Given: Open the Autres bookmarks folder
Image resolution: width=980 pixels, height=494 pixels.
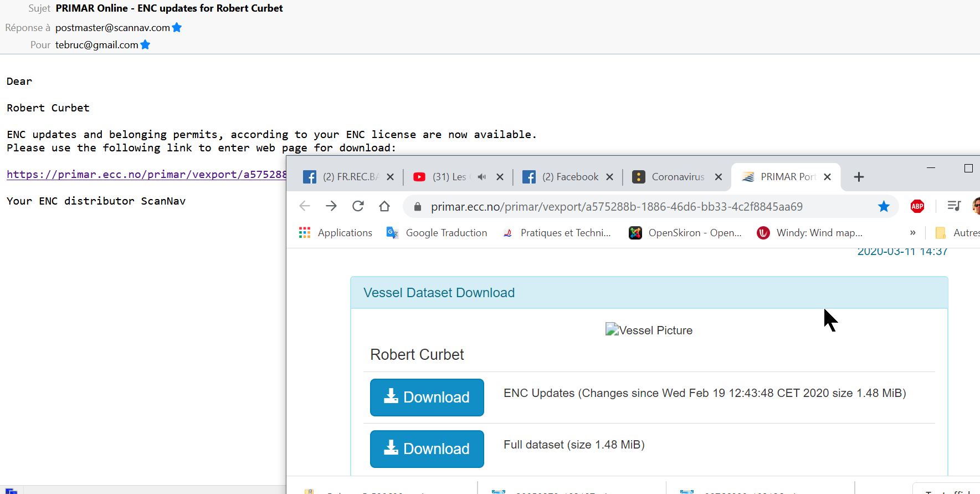Looking at the screenshot, I should [957, 233].
